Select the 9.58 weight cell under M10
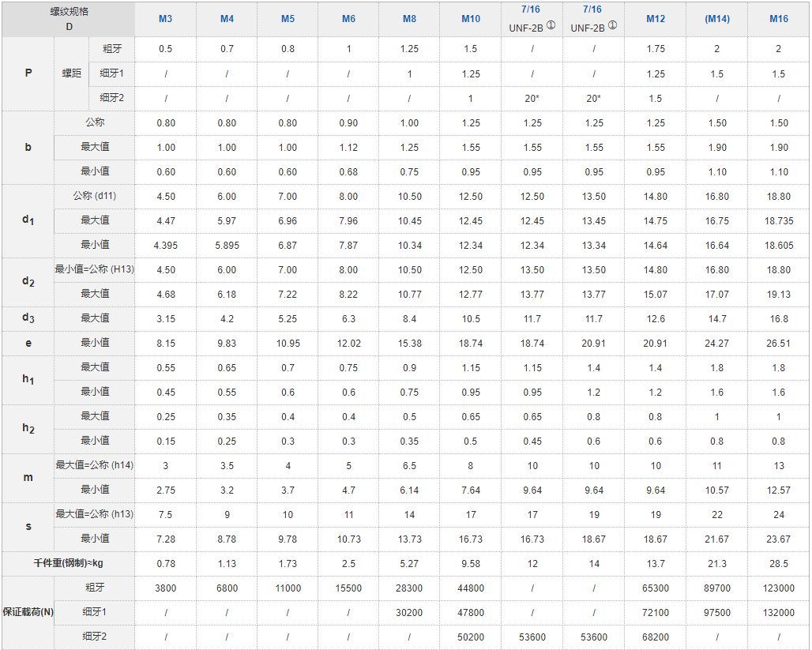 tap(471, 563)
